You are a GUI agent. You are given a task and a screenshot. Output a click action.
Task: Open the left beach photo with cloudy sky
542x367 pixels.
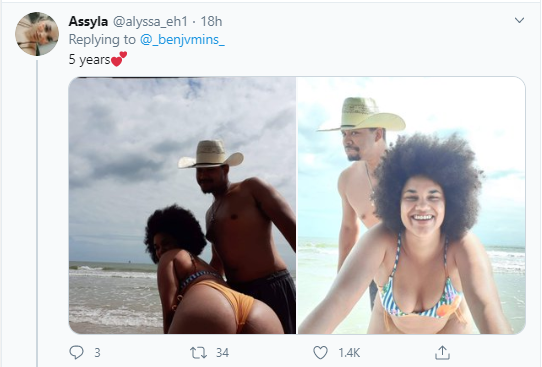(x=182, y=205)
